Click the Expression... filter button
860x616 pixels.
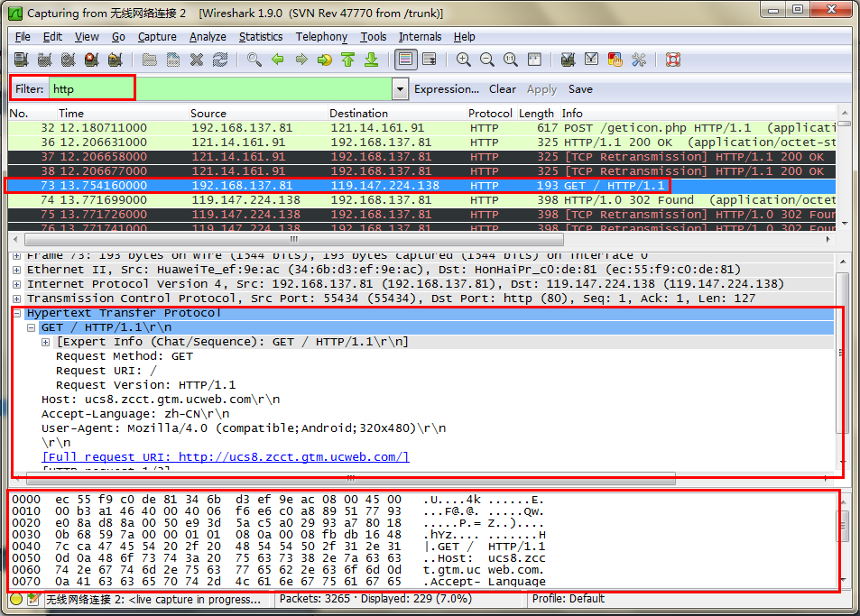click(x=446, y=89)
